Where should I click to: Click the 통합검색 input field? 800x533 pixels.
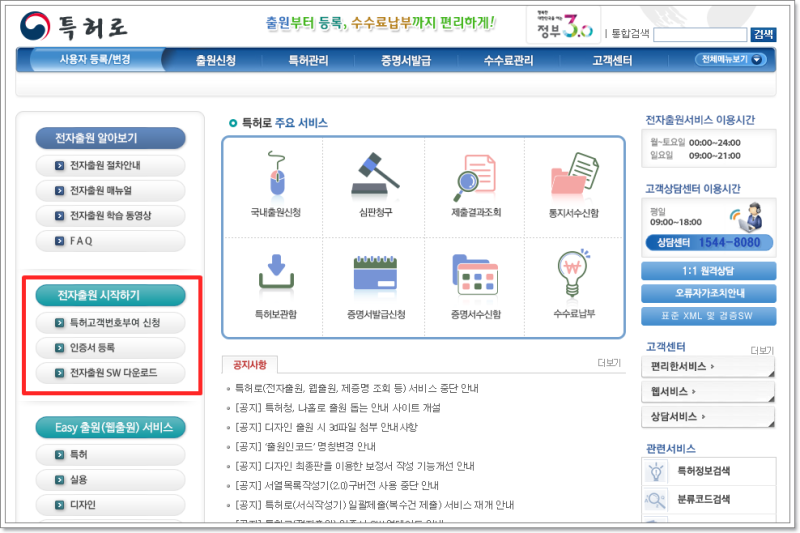tap(700, 35)
